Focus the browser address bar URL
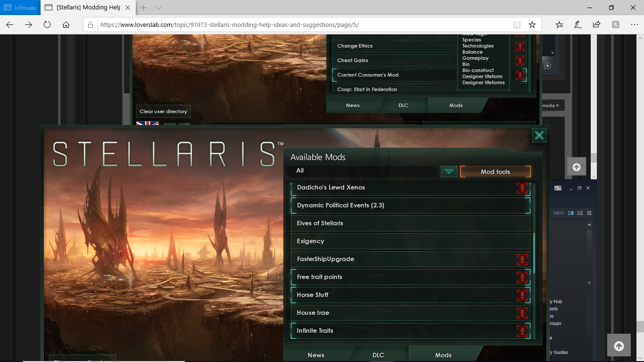 click(x=229, y=25)
